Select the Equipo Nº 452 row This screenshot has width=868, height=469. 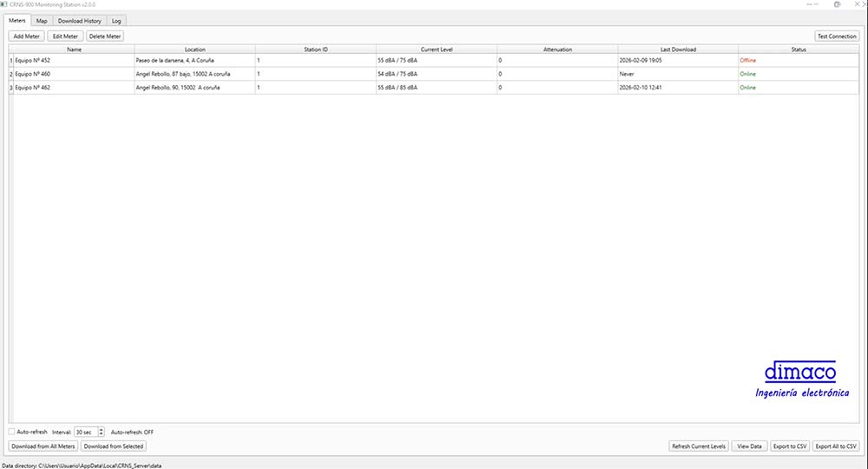pos(74,61)
